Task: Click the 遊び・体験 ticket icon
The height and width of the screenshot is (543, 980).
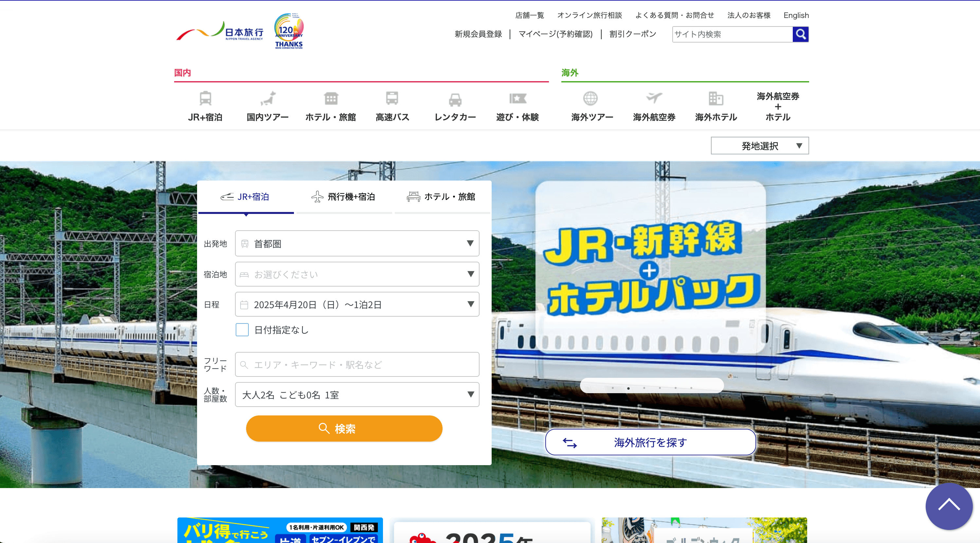Action: [517, 98]
